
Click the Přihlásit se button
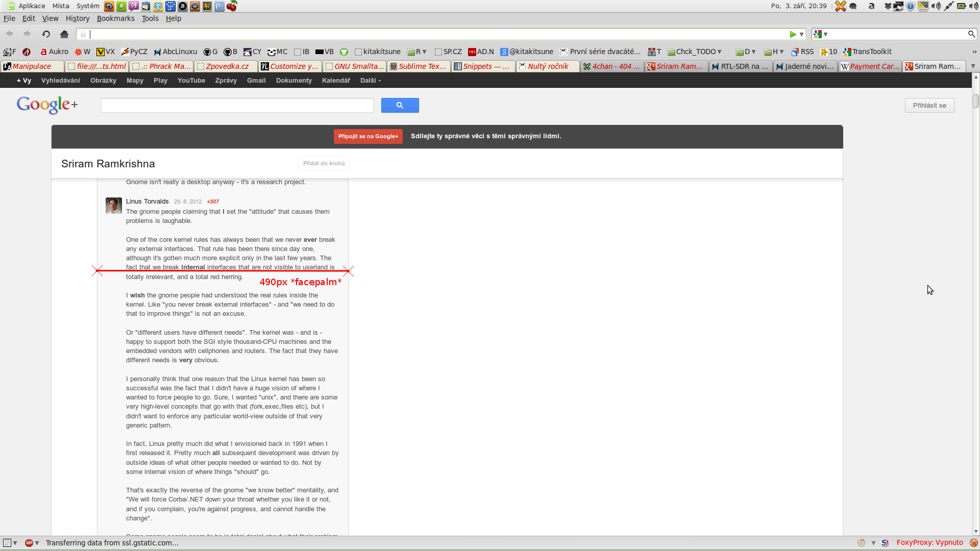pos(929,106)
